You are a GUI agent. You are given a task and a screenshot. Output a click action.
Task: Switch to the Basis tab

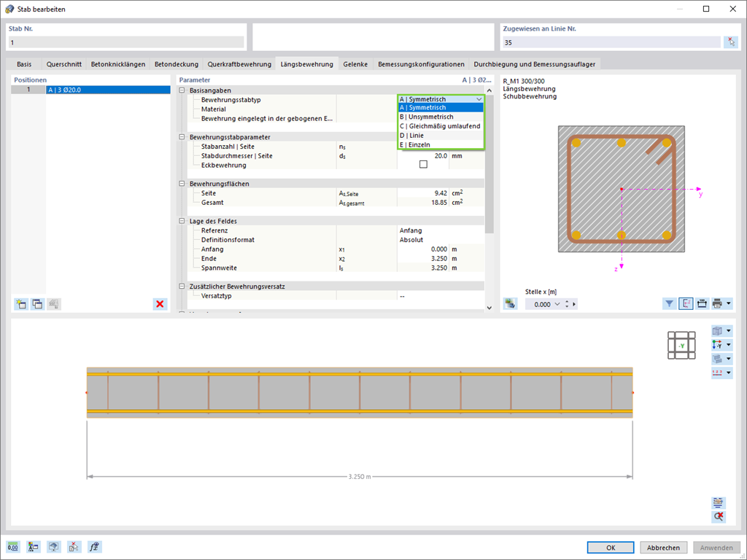point(24,64)
